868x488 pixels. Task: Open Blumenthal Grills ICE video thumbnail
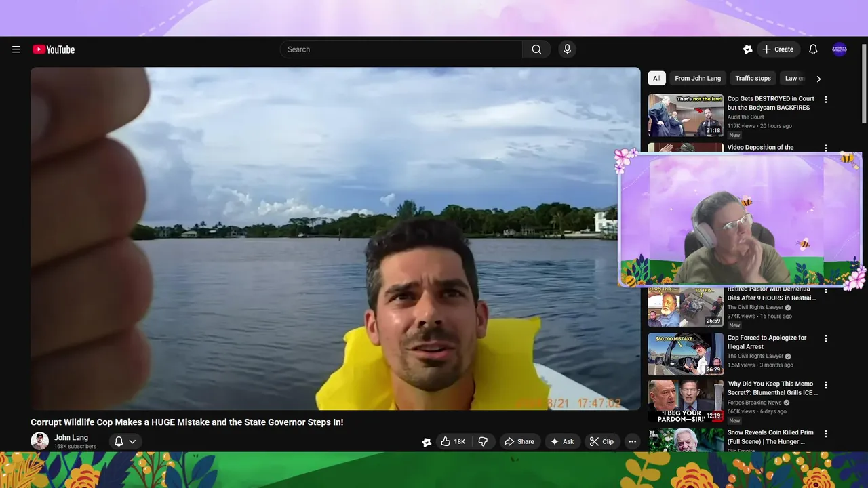pos(686,401)
